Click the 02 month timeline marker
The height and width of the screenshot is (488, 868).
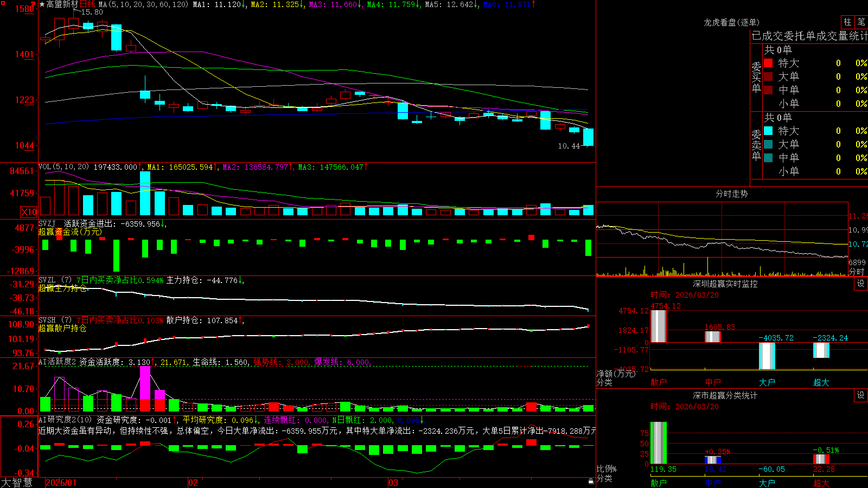coord(193,483)
